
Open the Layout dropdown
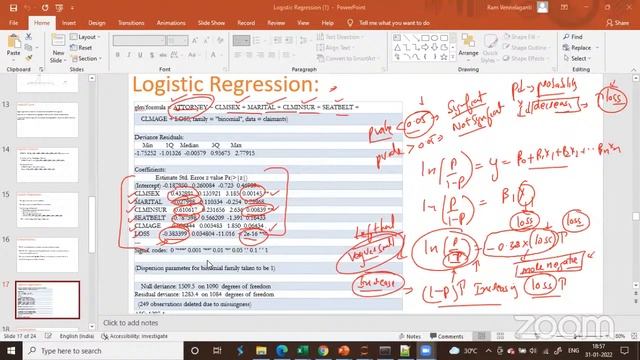tap(85, 37)
